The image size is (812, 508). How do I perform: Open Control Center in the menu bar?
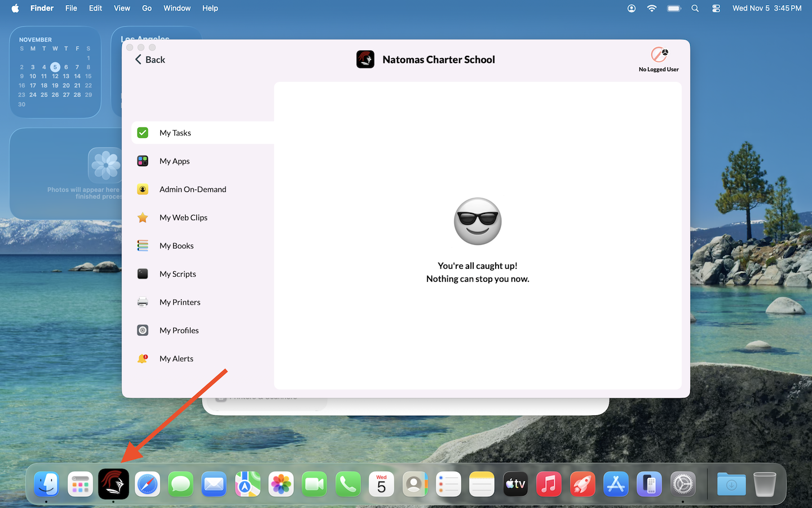pos(716,8)
